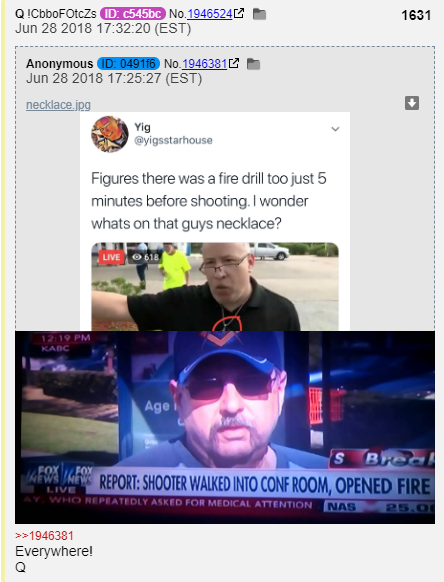The image size is (444, 582).
Task: Click download arrow icon for necklace.jpg
Action: (412, 103)
